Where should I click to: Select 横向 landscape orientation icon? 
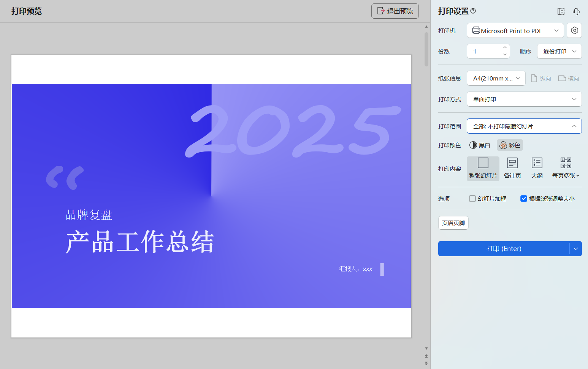(x=568, y=78)
